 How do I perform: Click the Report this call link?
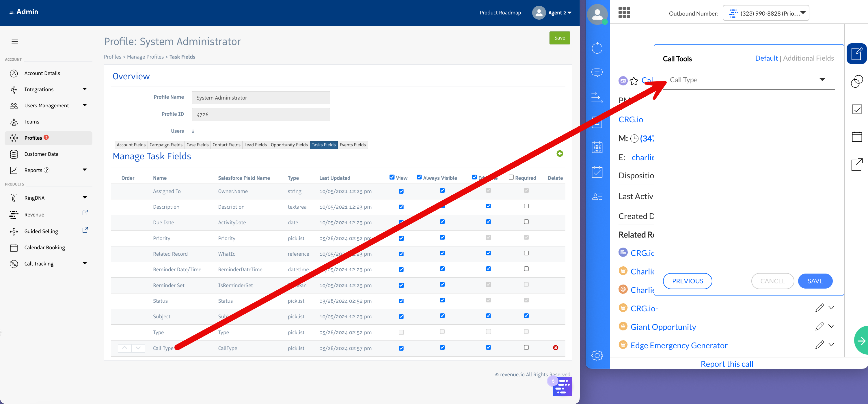727,364
